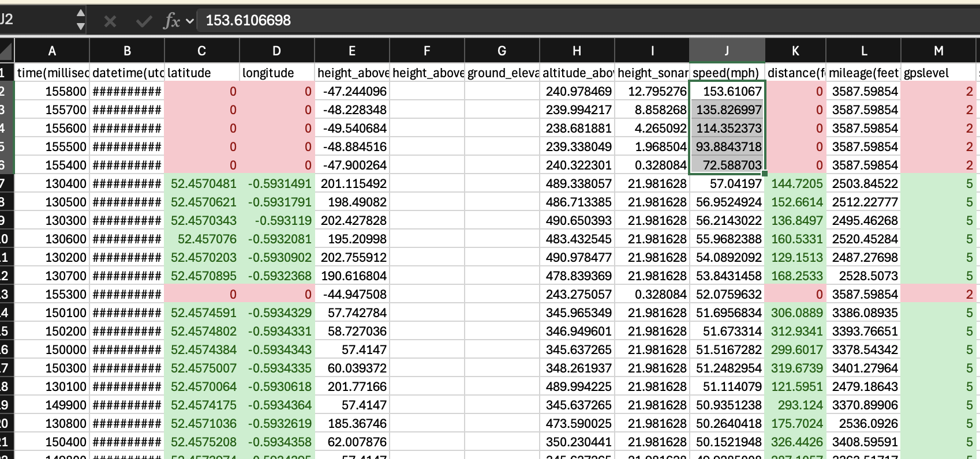
Task: Click the latitude header cell
Action: click(201, 73)
